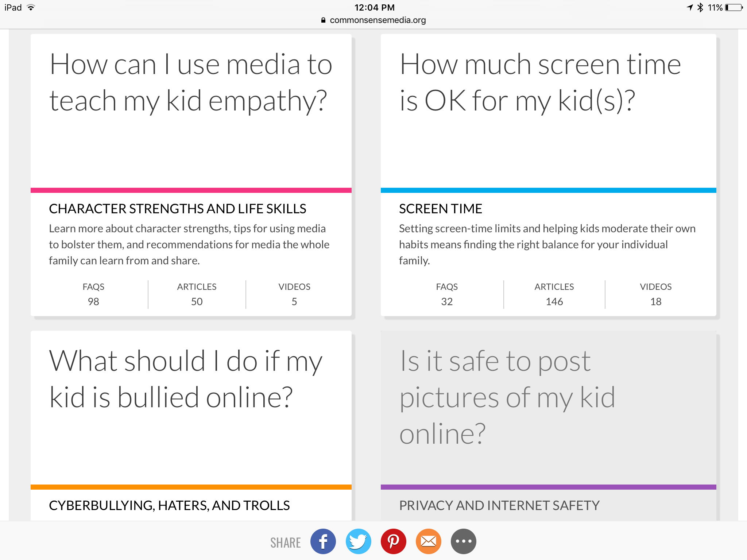Open "What should I do if my kid is bullied online?"
The height and width of the screenshot is (560, 747).
(x=185, y=379)
